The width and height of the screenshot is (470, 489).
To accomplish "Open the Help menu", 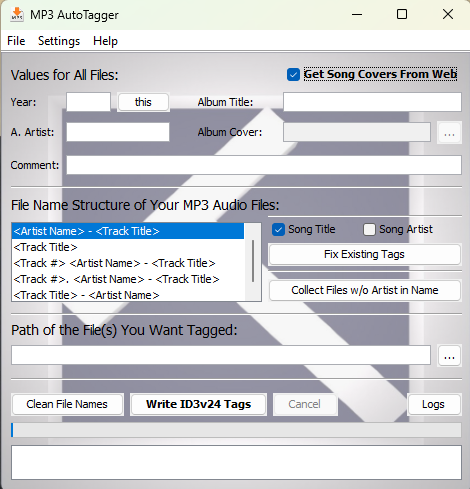I will coord(105,41).
